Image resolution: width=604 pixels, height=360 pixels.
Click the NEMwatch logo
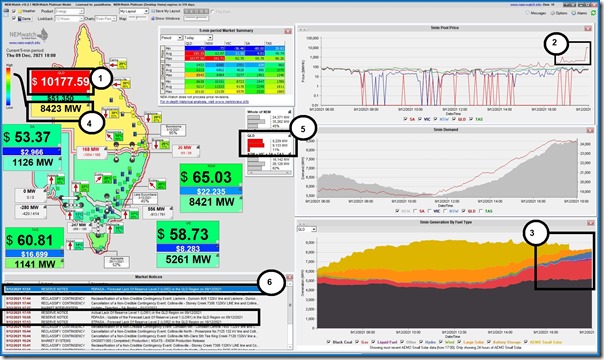click(x=29, y=35)
